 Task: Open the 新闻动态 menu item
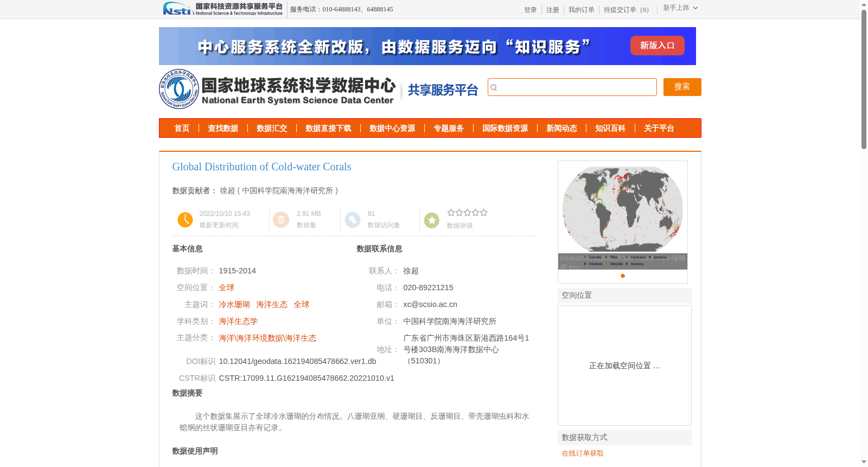point(561,129)
